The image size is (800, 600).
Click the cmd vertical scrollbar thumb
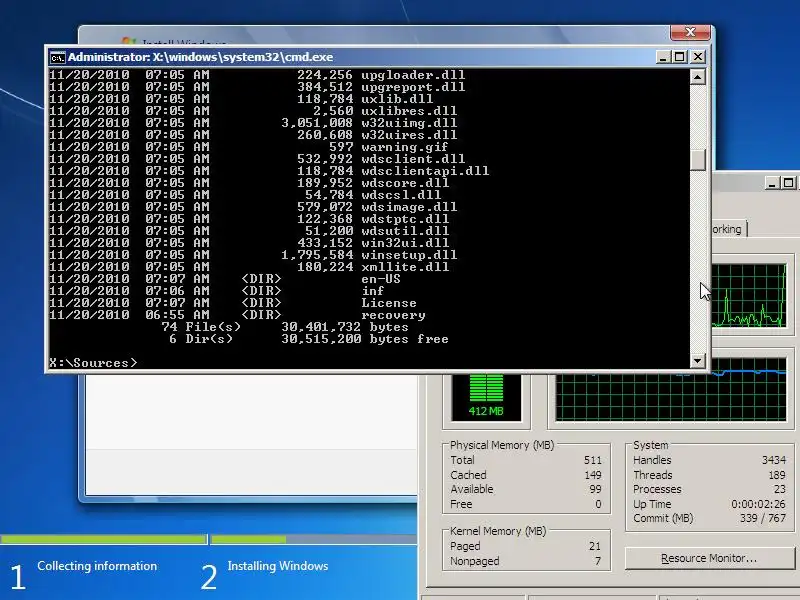point(697,160)
